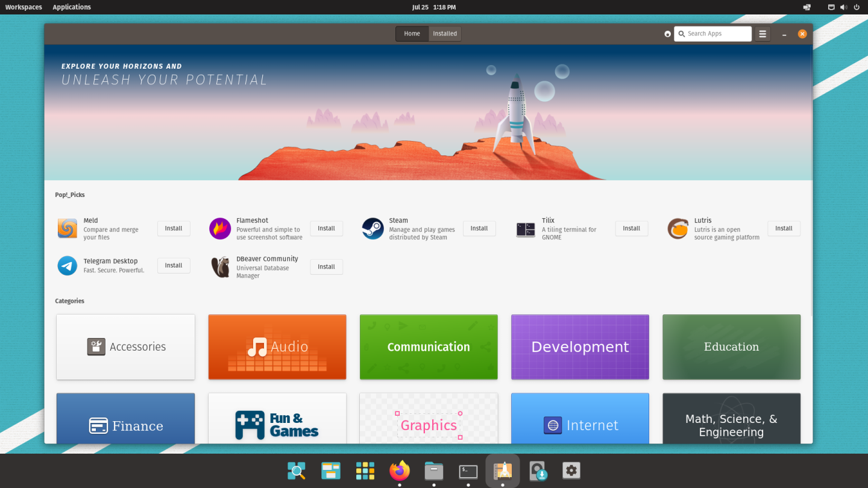Launch the terminal from the dock

click(x=468, y=471)
